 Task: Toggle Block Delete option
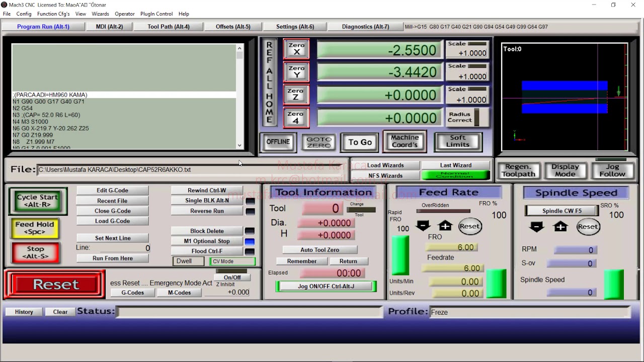point(207,231)
